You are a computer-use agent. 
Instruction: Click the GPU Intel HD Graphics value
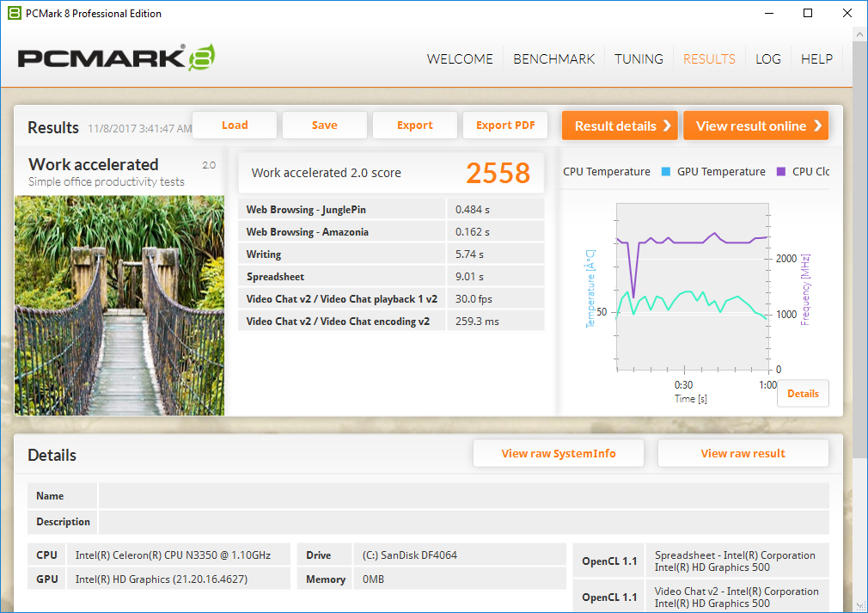tap(162, 579)
